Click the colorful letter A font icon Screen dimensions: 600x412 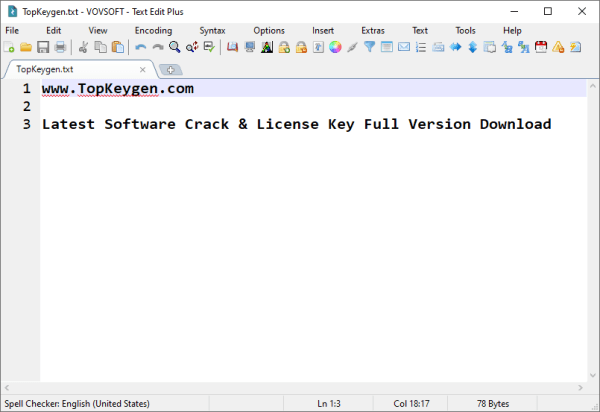[x=267, y=47]
